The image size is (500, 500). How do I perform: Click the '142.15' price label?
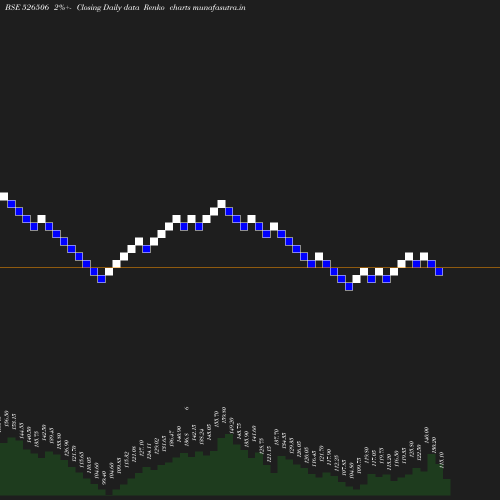pos(194,433)
